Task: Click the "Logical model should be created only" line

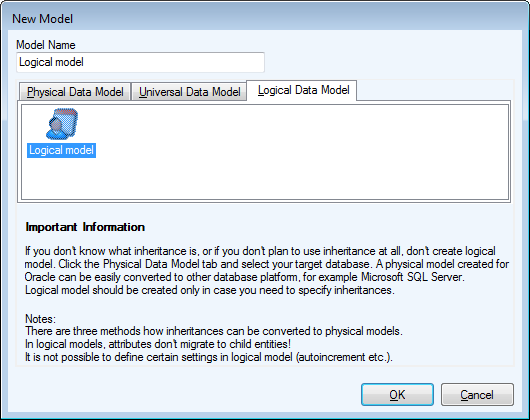Action: 210,290
